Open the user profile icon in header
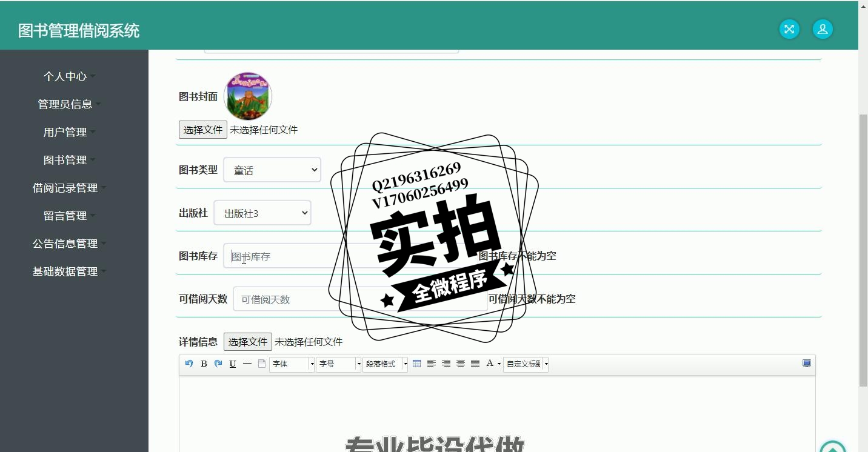Image resolution: width=868 pixels, height=452 pixels. (823, 29)
